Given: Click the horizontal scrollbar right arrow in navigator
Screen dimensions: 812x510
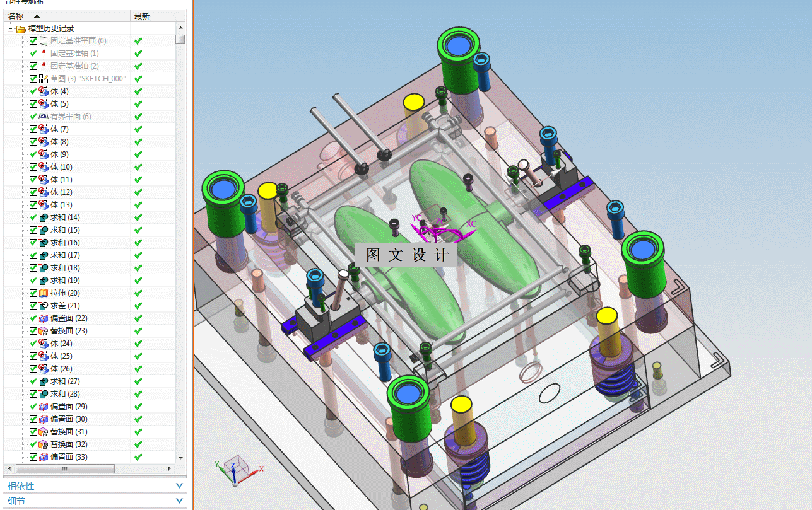Looking at the screenshot, I should [169, 469].
